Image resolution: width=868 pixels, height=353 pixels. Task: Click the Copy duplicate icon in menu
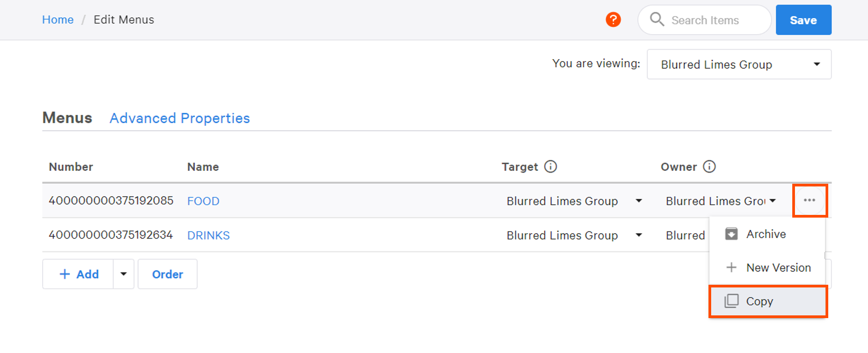(731, 301)
